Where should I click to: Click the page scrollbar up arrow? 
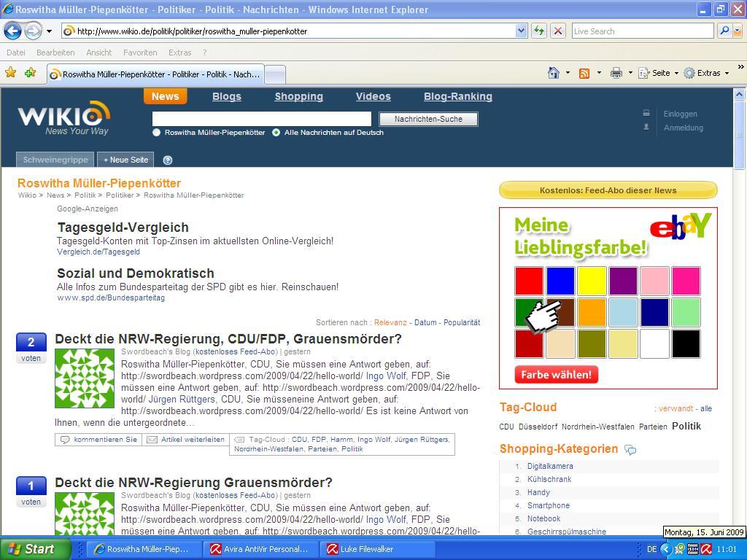point(740,94)
